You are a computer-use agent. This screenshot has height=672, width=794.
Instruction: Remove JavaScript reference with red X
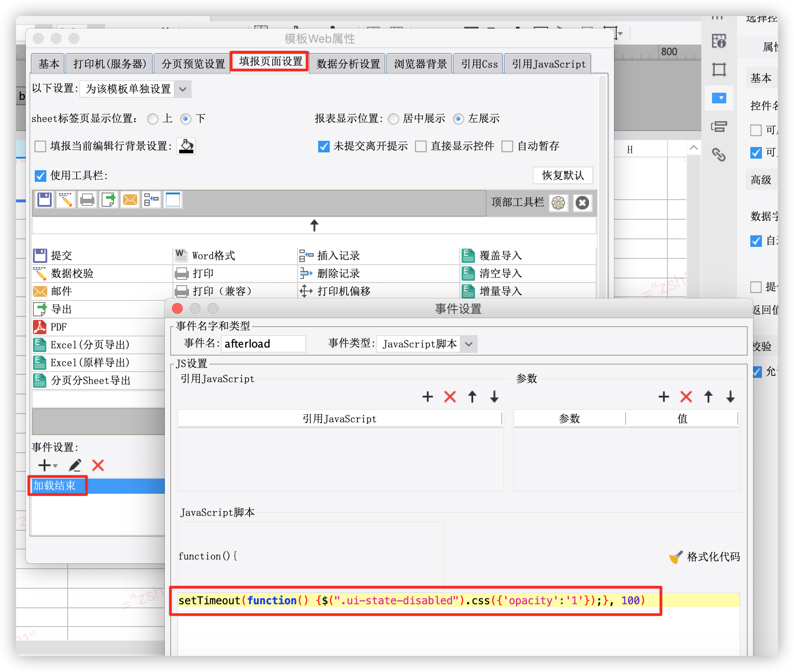click(x=450, y=397)
